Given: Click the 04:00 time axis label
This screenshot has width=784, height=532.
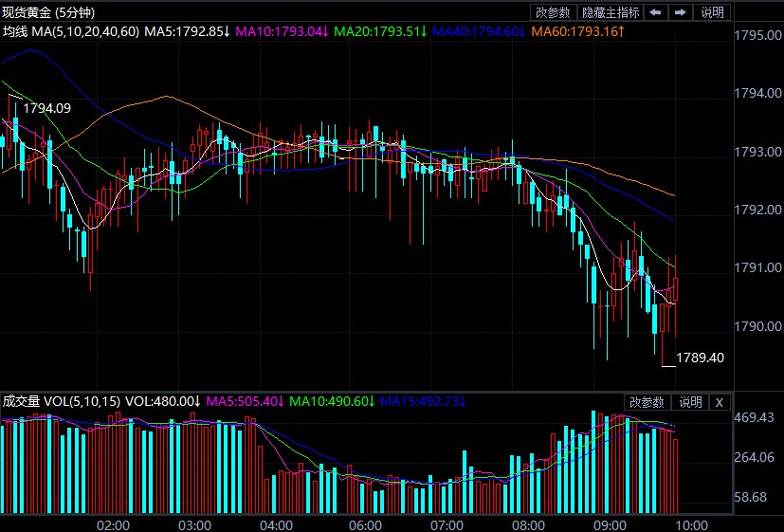Looking at the screenshot, I should pyautogui.click(x=277, y=525).
